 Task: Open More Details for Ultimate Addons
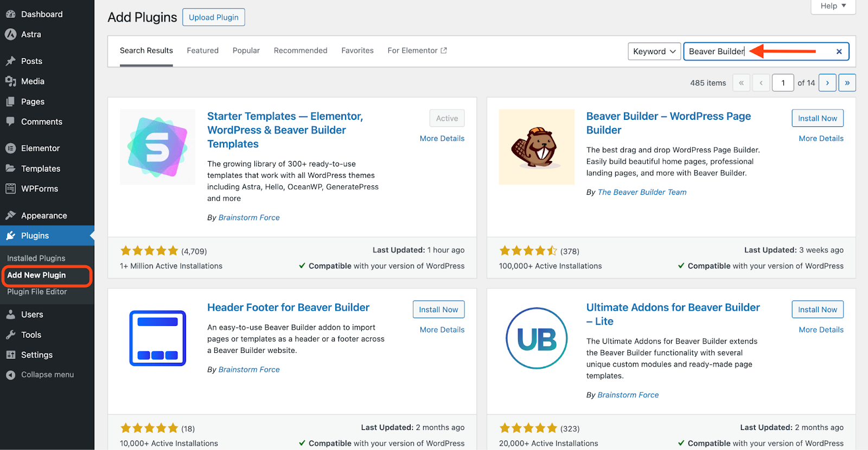[x=821, y=330]
